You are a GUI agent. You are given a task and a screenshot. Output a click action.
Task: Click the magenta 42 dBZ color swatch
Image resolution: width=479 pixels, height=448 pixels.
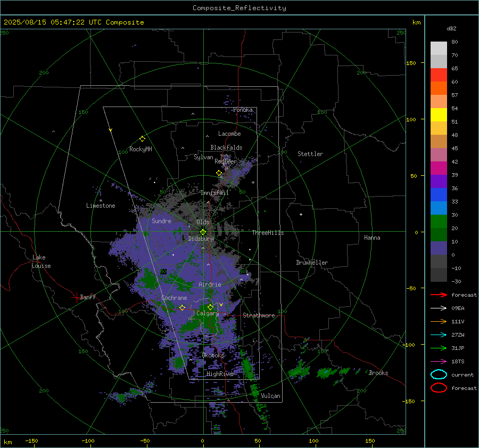click(439, 168)
